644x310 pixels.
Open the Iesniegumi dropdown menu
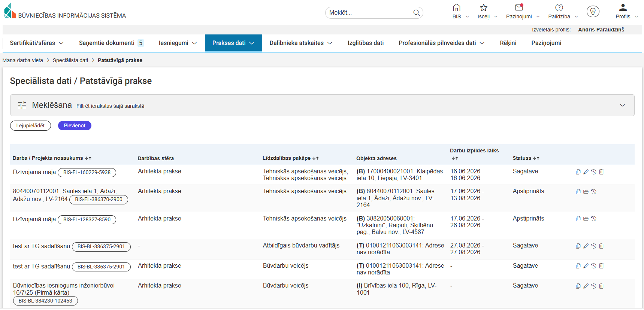(x=178, y=43)
